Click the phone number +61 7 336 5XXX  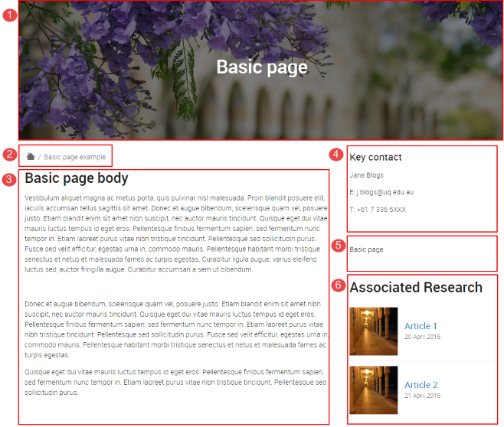coord(381,210)
